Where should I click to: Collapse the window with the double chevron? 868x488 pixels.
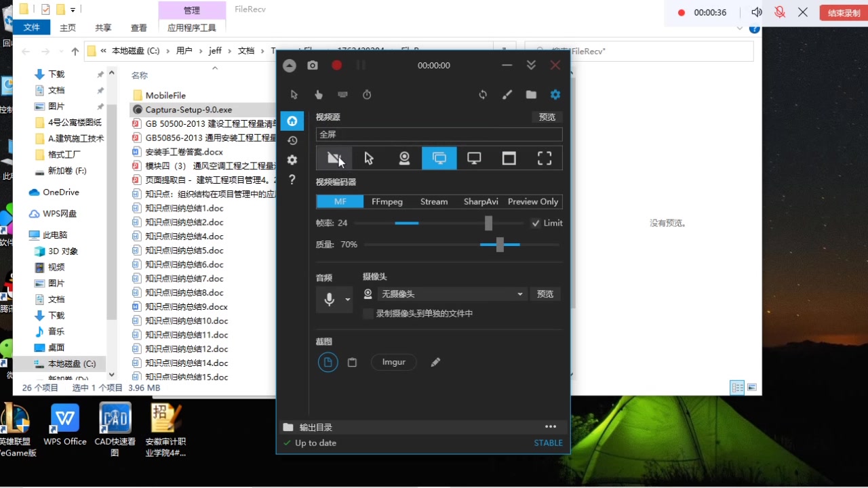click(531, 65)
